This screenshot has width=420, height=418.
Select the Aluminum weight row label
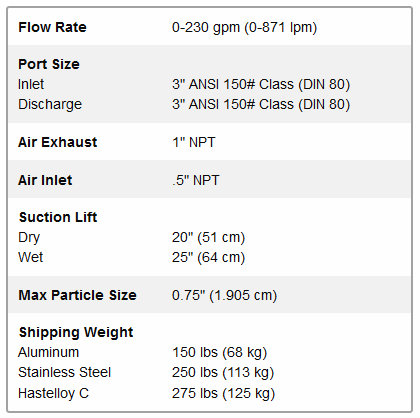pyautogui.click(x=49, y=352)
